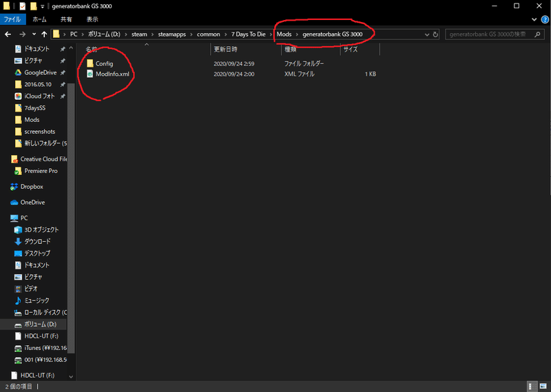Open the 2016.05.10 folder in sidebar
The width and height of the screenshot is (551, 392).
38,84
